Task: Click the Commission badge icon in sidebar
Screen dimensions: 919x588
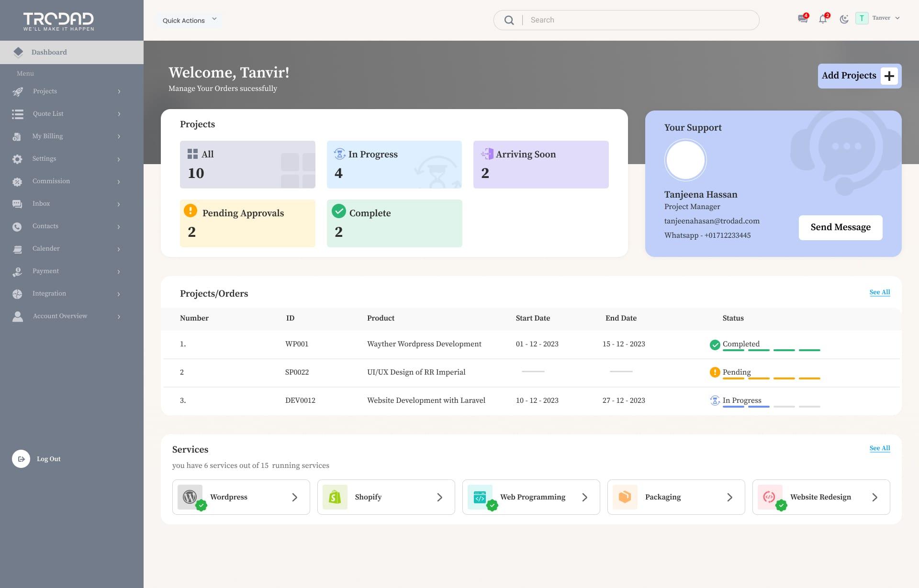Action: (x=17, y=181)
